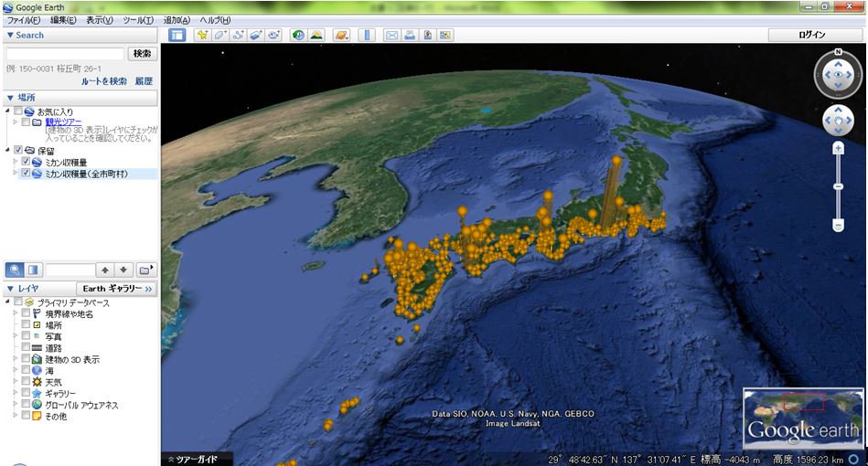Open the 編集(E) menu
The width and height of the screenshot is (868, 466).
point(63,20)
